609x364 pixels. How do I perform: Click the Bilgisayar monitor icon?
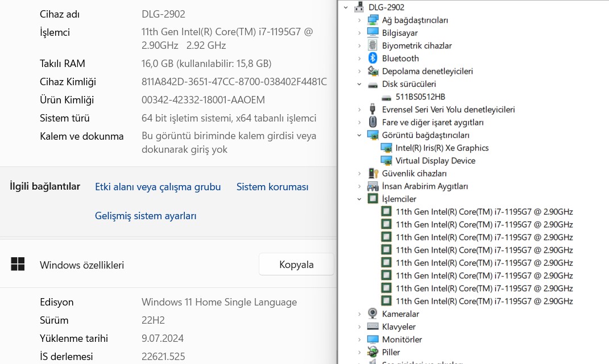(373, 32)
